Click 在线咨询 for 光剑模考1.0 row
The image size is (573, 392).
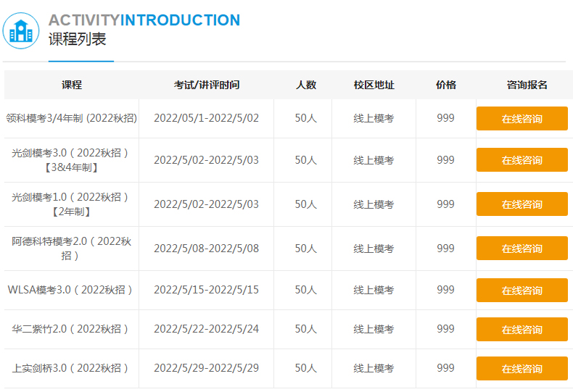click(x=522, y=204)
